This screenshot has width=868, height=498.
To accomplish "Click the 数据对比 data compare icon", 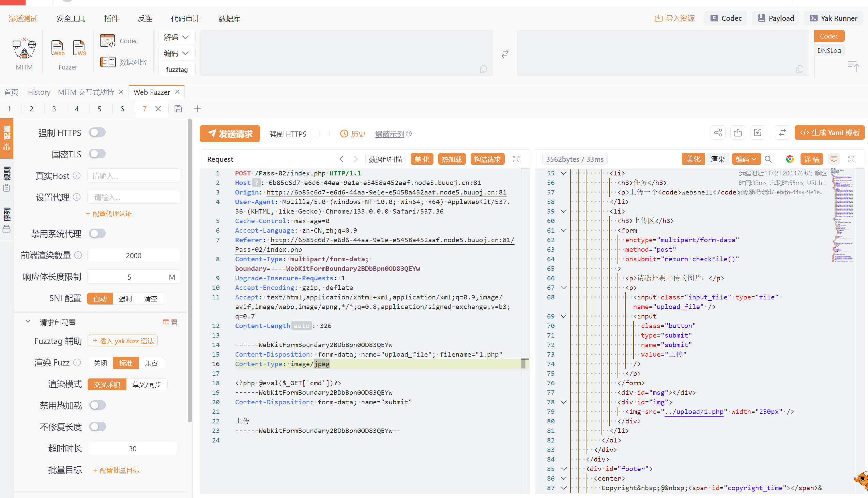I will coord(108,62).
